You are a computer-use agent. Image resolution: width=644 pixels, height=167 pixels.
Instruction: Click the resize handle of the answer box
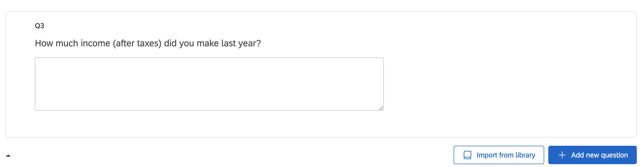coord(381,108)
